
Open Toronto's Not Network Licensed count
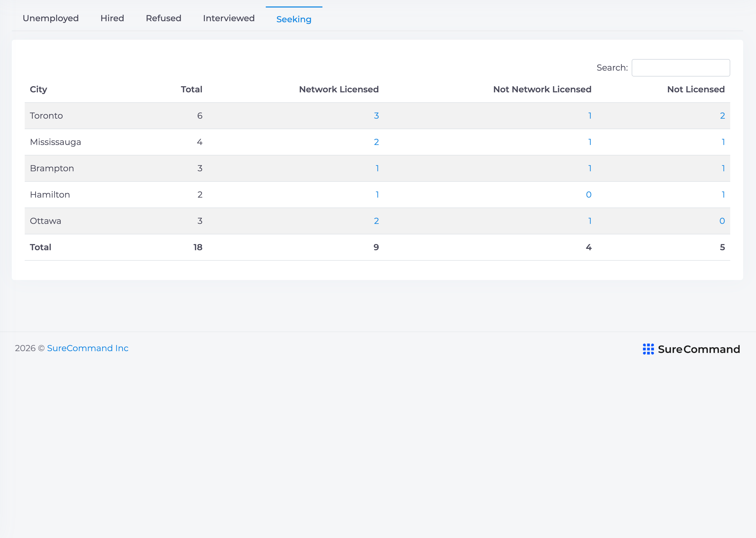pyautogui.click(x=590, y=116)
